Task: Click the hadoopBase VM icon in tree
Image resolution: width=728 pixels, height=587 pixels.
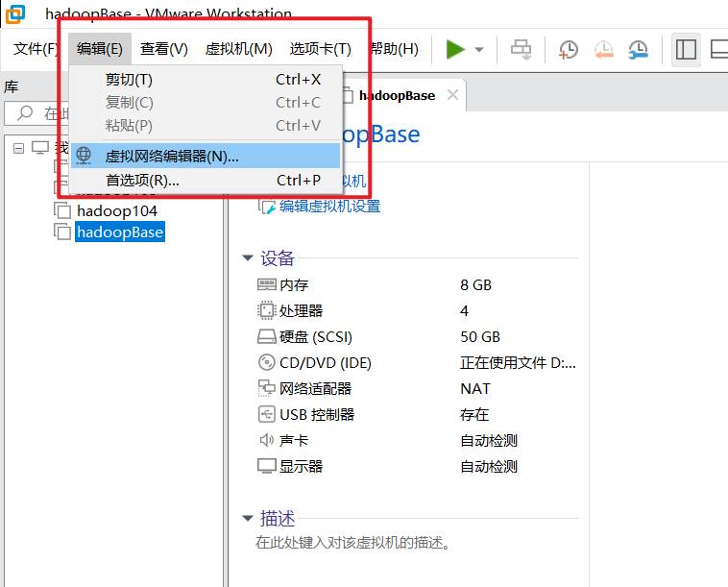Action: pyautogui.click(x=62, y=232)
